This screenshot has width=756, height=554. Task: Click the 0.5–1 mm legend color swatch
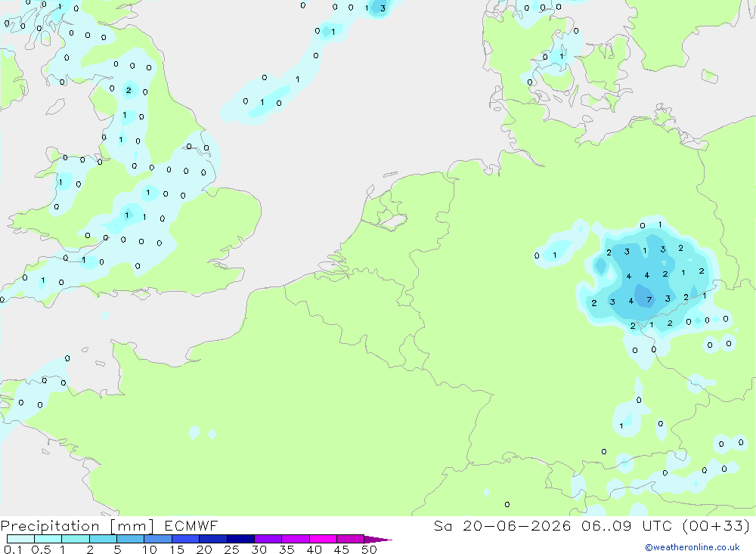tap(48, 539)
